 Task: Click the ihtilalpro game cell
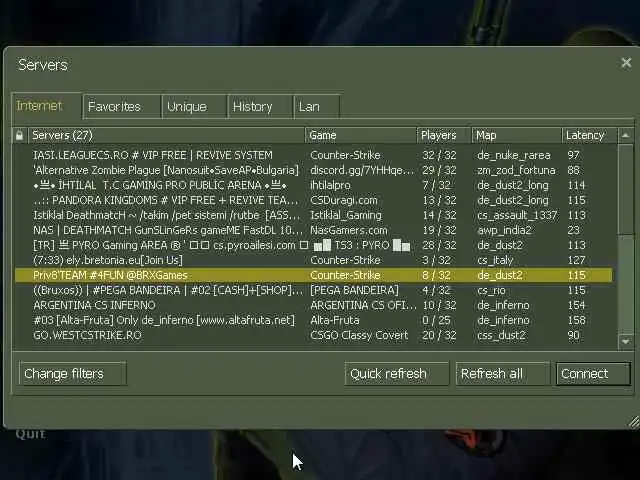[x=330, y=185]
